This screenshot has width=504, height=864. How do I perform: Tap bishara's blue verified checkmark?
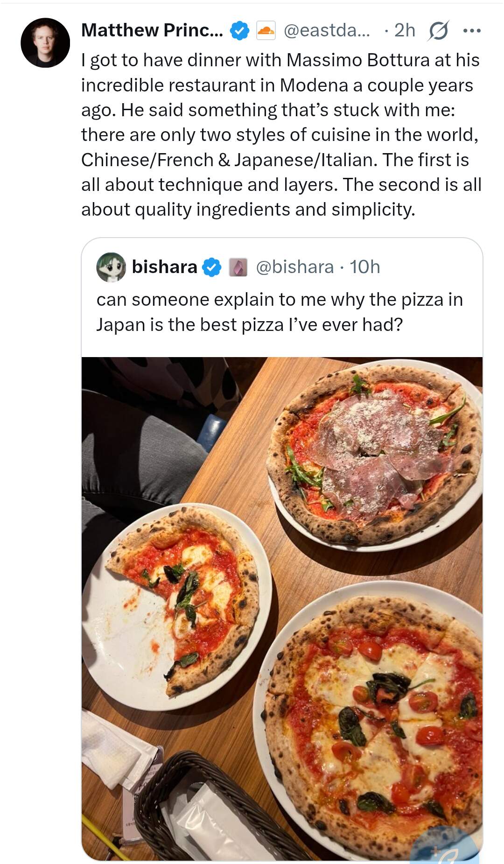212,267
